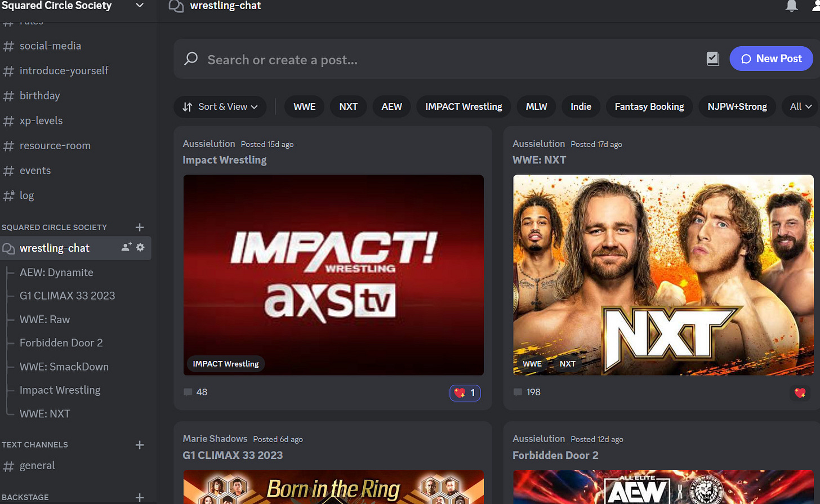The width and height of the screenshot is (820, 504).
Task: Click the create invite icon on wrestling-chat
Action: (x=127, y=247)
